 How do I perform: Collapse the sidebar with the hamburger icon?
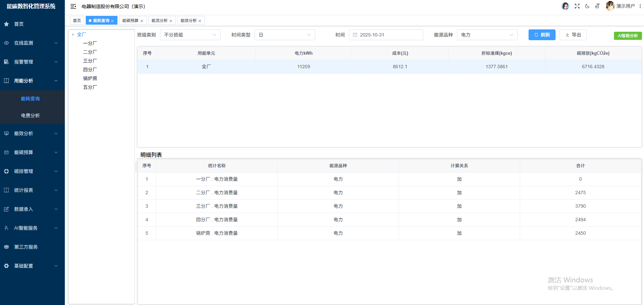pos(73,6)
